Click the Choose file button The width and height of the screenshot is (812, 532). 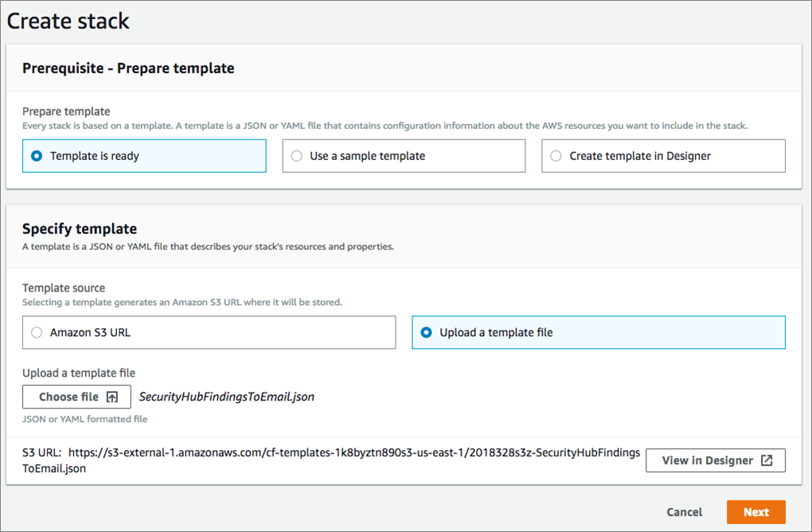pyautogui.click(x=76, y=397)
